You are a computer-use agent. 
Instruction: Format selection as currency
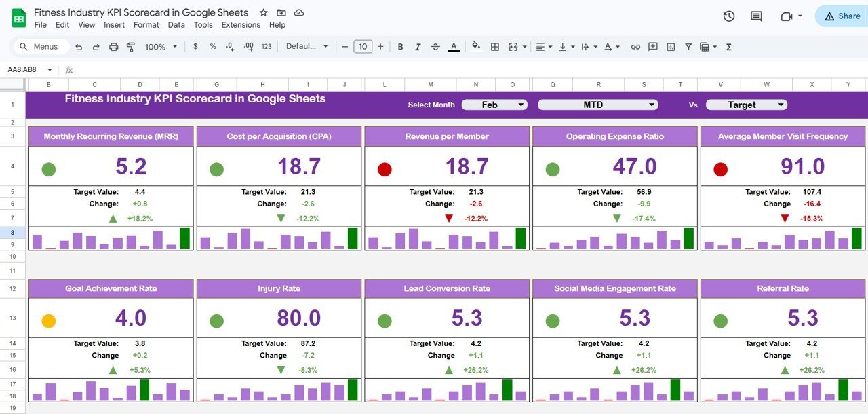[195, 46]
